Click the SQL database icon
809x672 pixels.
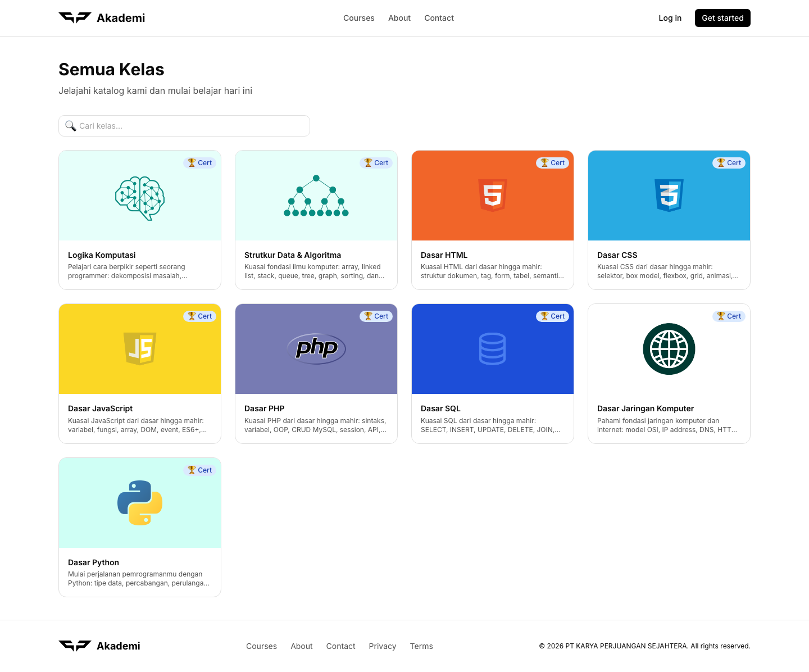[x=493, y=349]
